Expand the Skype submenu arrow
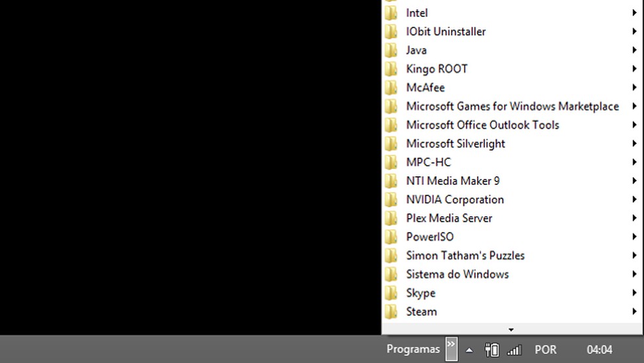Viewport: 644px width, 363px height. point(635,293)
